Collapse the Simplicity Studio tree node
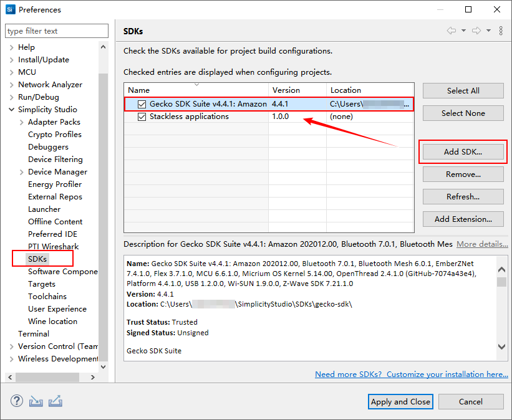The image size is (512, 420). [x=12, y=110]
